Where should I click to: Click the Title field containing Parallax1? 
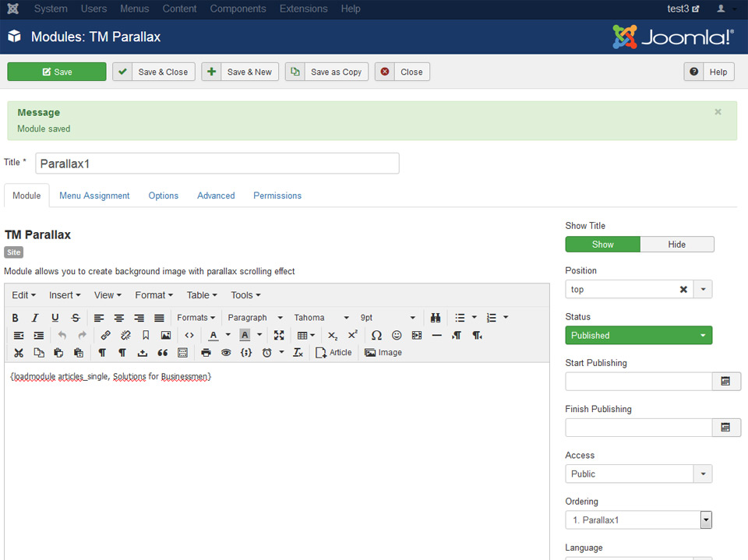click(x=217, y=164)
